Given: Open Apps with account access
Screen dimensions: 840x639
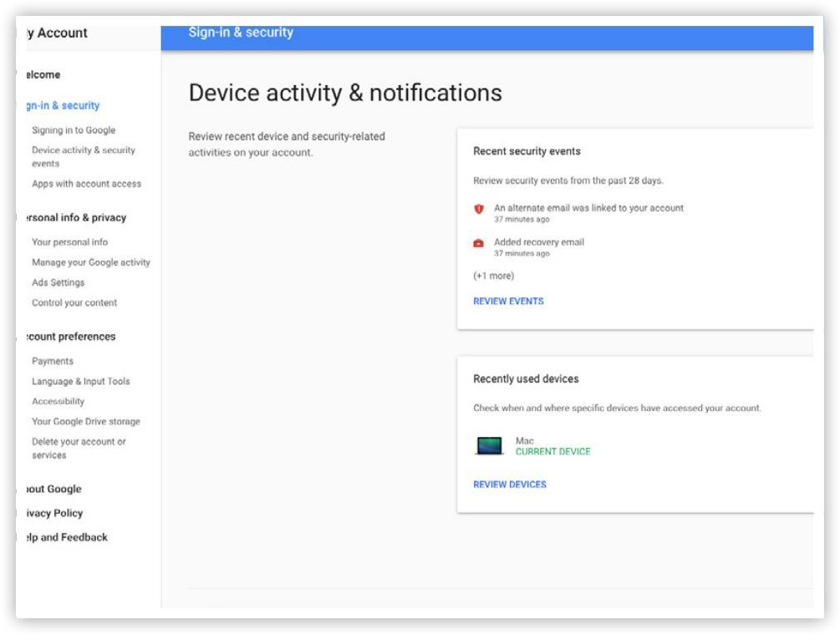Looking at the screenshot, I should [86, 184].
